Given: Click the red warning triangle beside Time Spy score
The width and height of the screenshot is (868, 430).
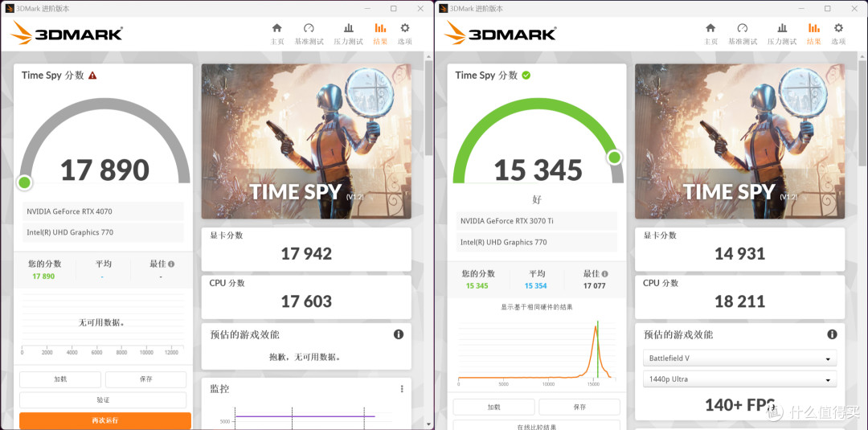Looking at the screenshot, I should (92, 76).
